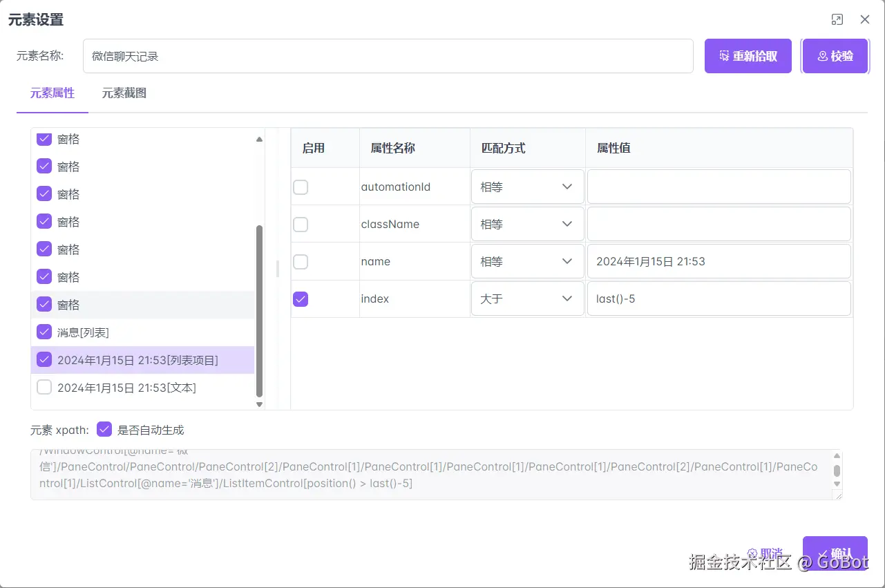Open the className 匹配方式 dropdown
This screenshot has width=885, height=588.
528,224
